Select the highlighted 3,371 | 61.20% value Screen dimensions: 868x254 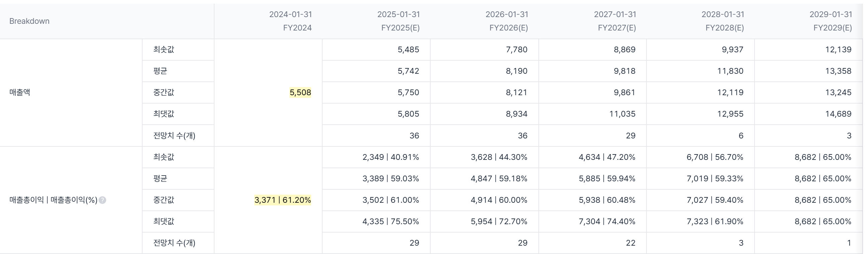(283, 200)
